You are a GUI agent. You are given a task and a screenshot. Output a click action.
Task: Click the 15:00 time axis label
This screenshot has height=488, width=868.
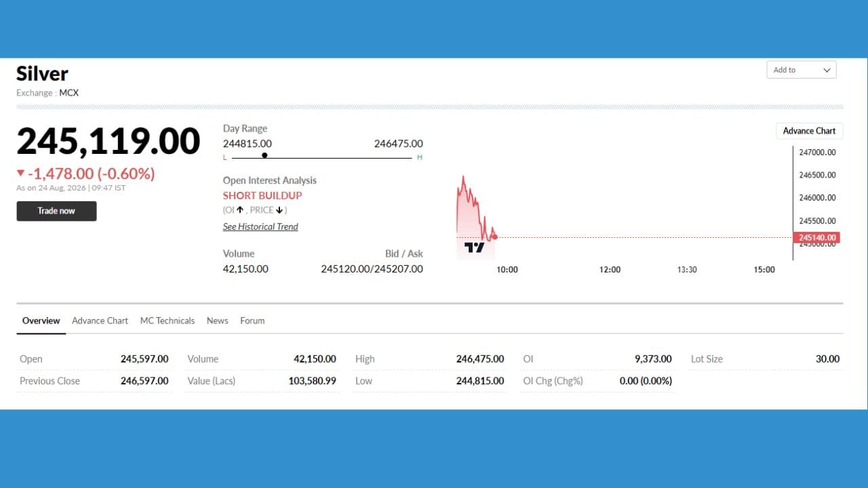click(x=764, y=270)
